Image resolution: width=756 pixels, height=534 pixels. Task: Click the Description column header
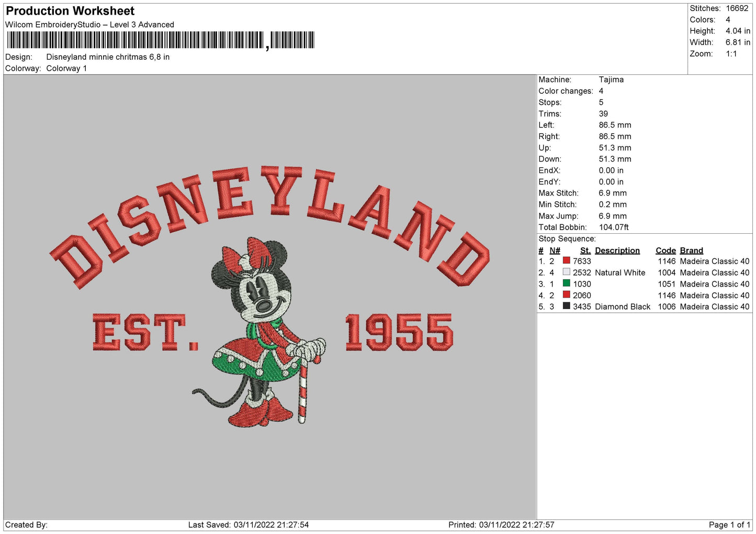point(617,251)
